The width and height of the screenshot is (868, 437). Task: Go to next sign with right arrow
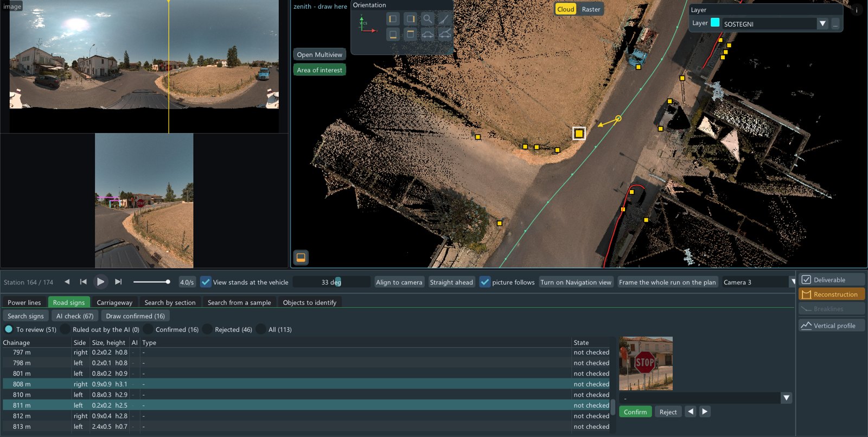point(705,411)
